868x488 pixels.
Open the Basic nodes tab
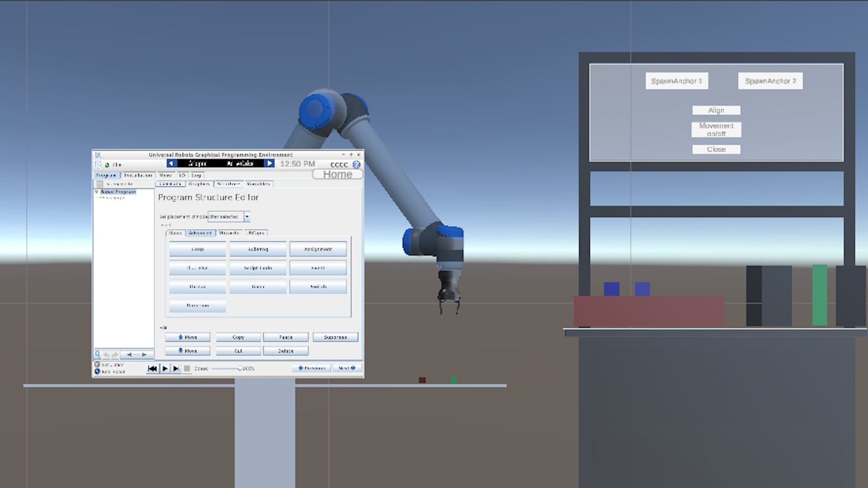click(175, 233)
